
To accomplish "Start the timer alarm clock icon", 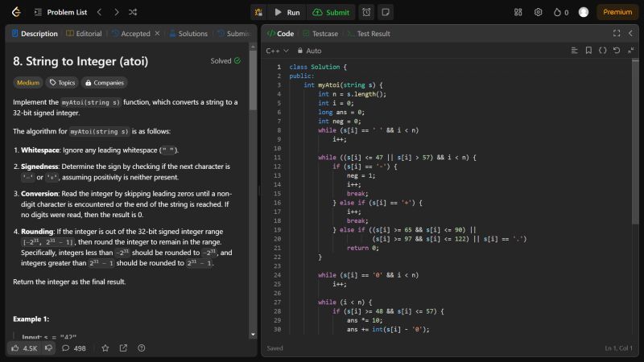I will (366, 12).
